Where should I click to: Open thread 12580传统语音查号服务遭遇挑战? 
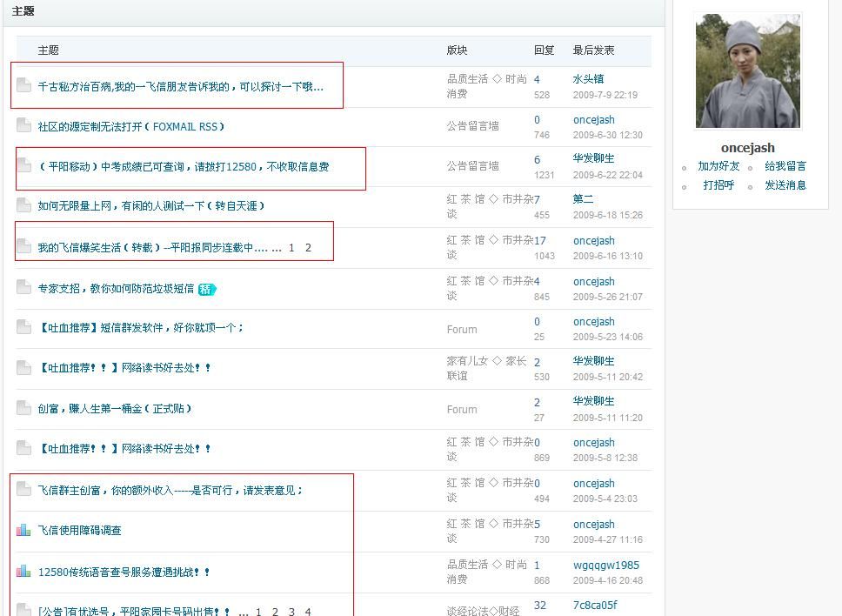pos(124,572)
